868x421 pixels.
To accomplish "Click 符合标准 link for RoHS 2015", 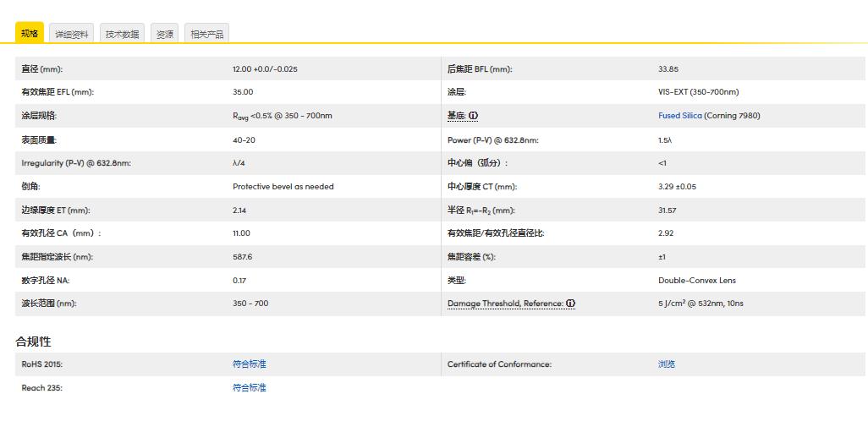I will pos(249,364).
